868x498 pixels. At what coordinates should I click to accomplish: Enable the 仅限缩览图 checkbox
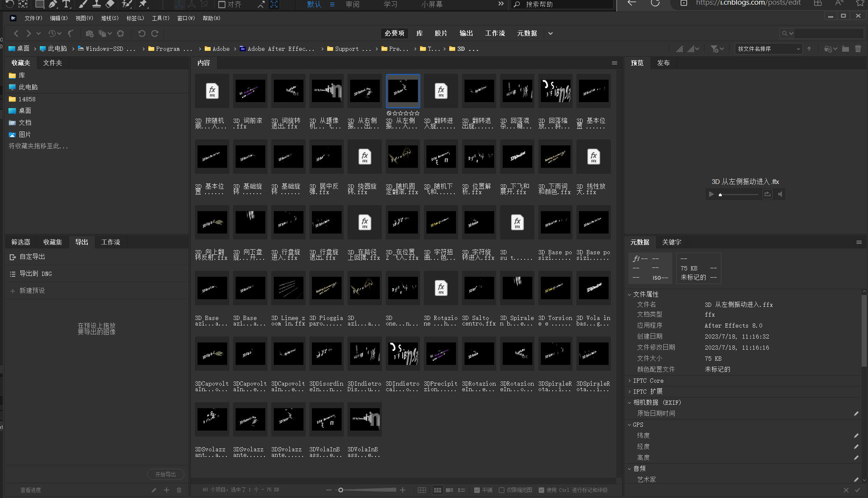coord(502,490)
